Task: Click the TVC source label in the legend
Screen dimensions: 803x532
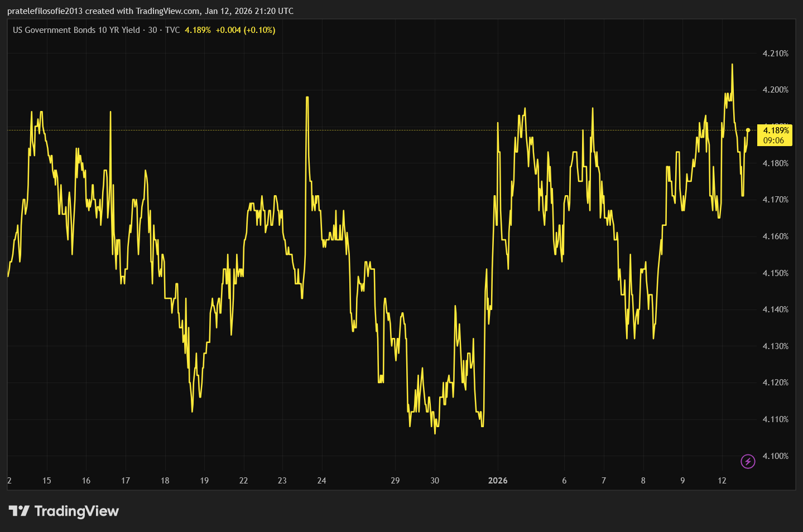Action: [172, 30]
